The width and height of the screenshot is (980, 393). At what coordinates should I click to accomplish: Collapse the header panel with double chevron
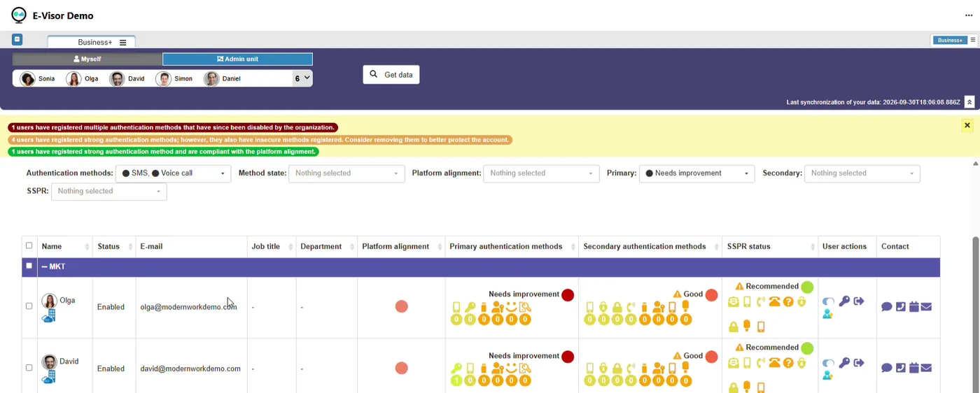(x=969, y=102)
